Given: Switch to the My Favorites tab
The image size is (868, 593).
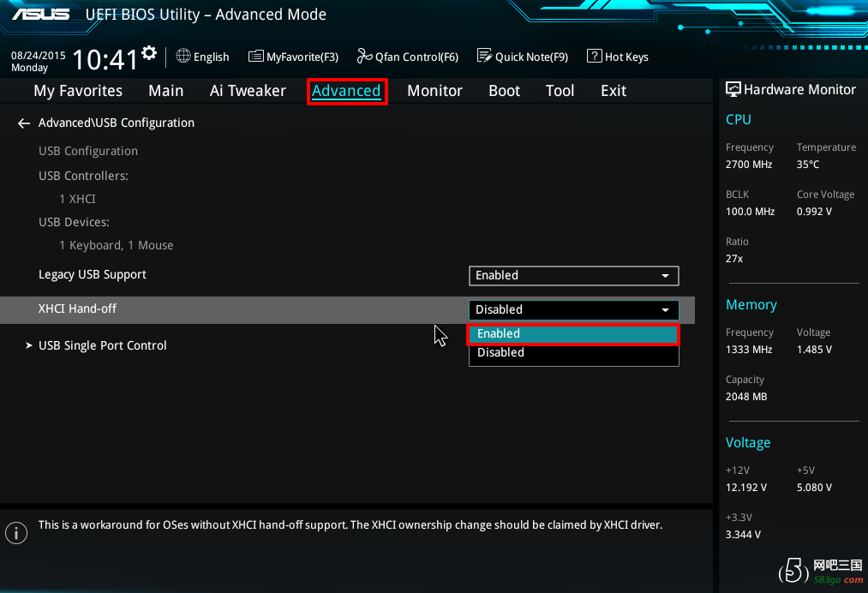Looking at the screenshot, I should [x=78, y=91].
